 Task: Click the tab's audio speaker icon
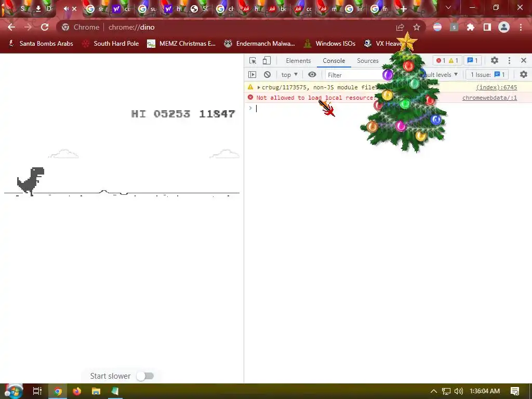66,9
